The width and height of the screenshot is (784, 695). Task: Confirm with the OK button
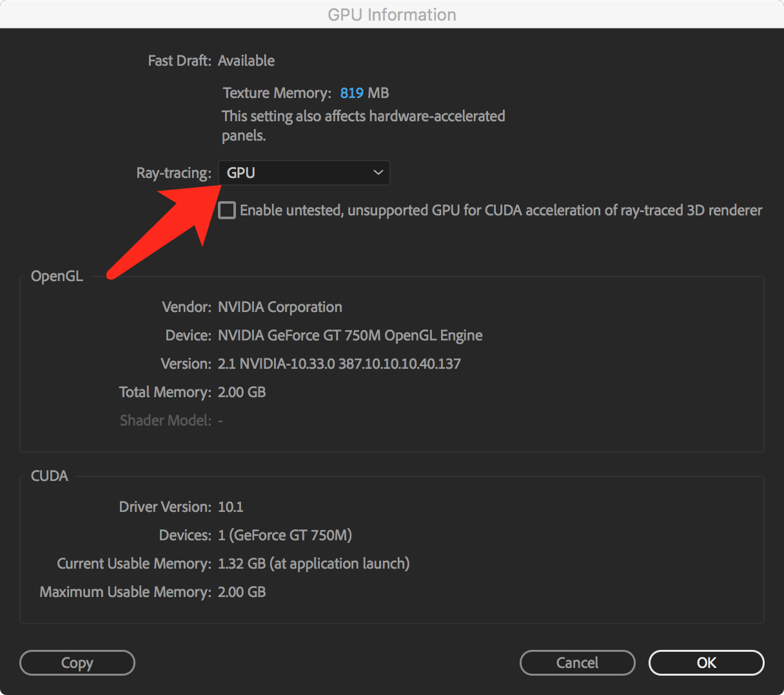click(x=707, y=663)
